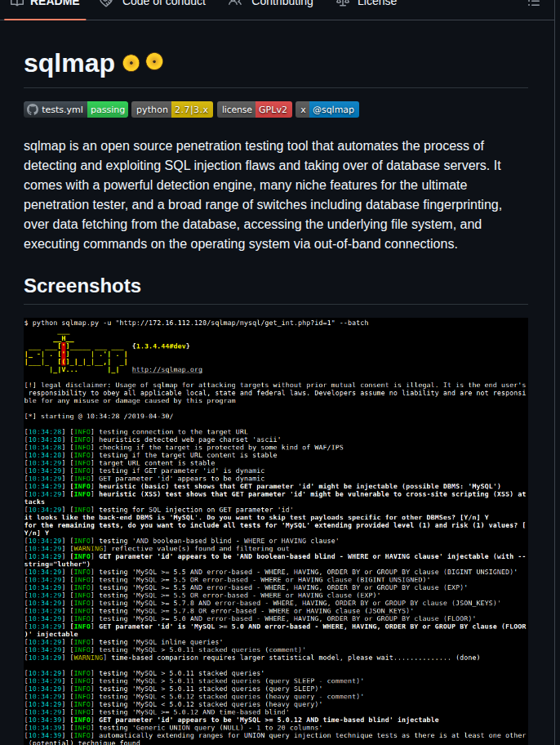
Task: Open the Contributing tab
Action: point(271,4)
